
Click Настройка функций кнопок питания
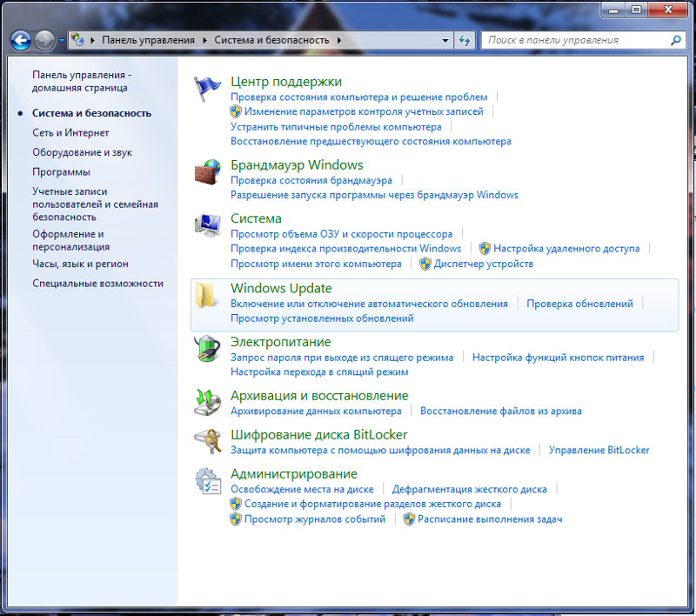[x=559, y=358]
